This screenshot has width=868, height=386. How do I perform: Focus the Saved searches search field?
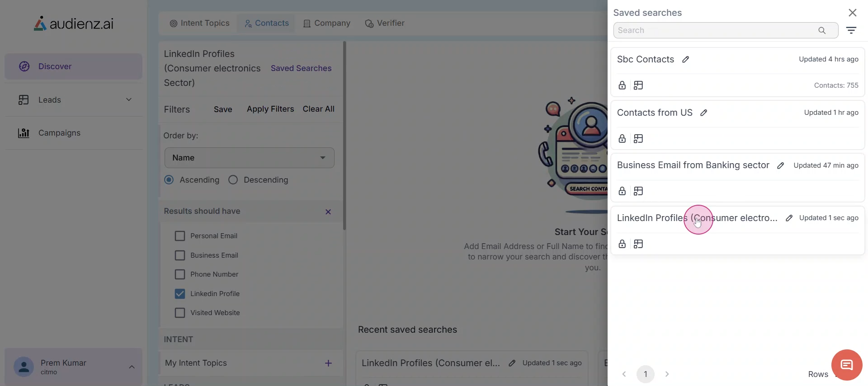pyautogui.click(x=714, y=30)
